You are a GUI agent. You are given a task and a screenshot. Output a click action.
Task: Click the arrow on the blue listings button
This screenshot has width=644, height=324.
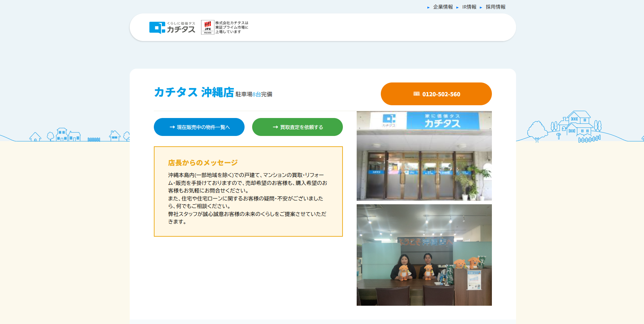[x=172, y=127]
